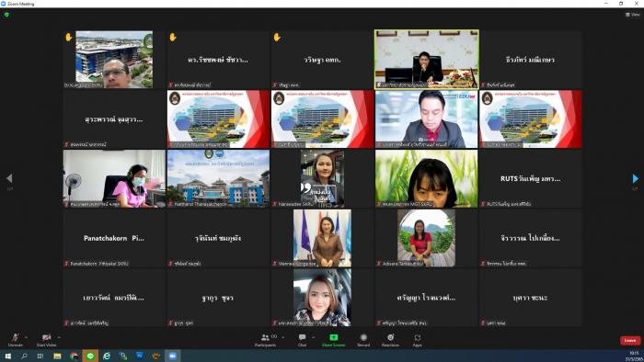The width and height of the screenshot is (644, 362).
Task: Open the Windows Start menu
Action: pyautogui.click(x=7, y=356)
